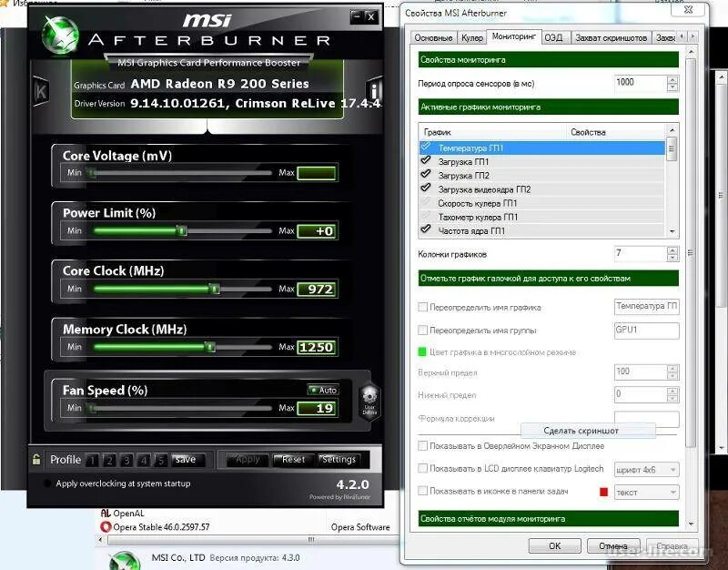Check Показывать в Оверлейном Экранном Дисплее
728x570 pixels.
(x=422, y=446)
